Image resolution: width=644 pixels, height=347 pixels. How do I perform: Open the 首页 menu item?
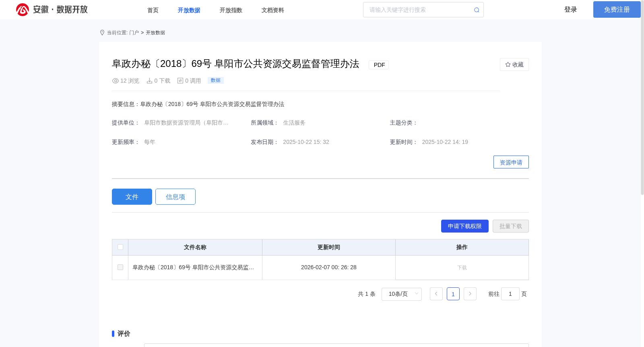pos(153,10)
